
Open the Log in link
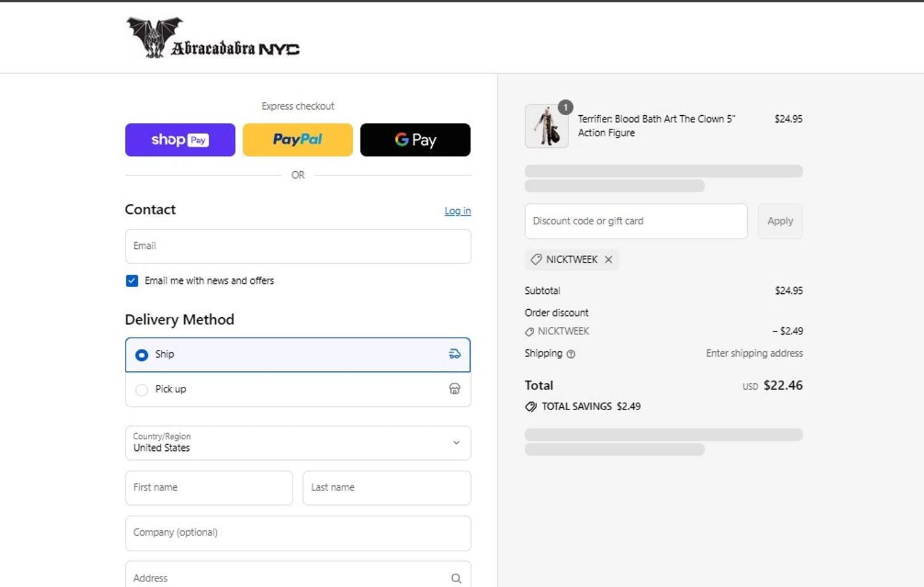coord(458,211)
